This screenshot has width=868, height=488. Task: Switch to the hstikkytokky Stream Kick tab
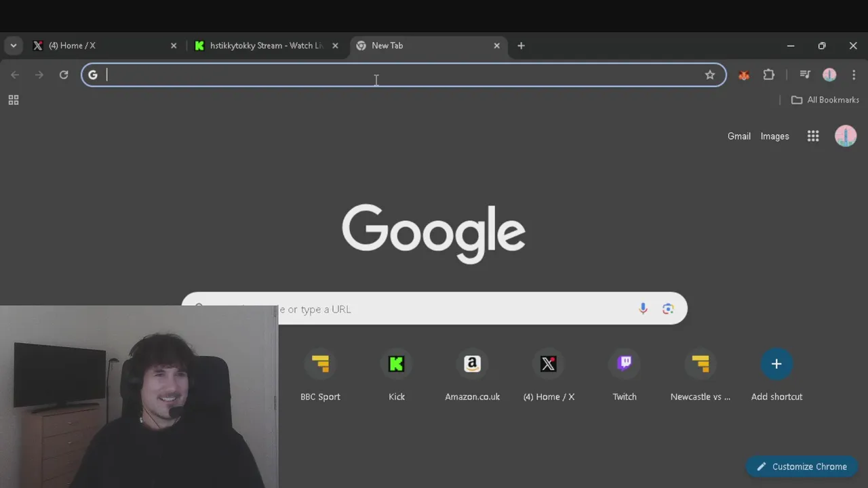coord(266,46)
